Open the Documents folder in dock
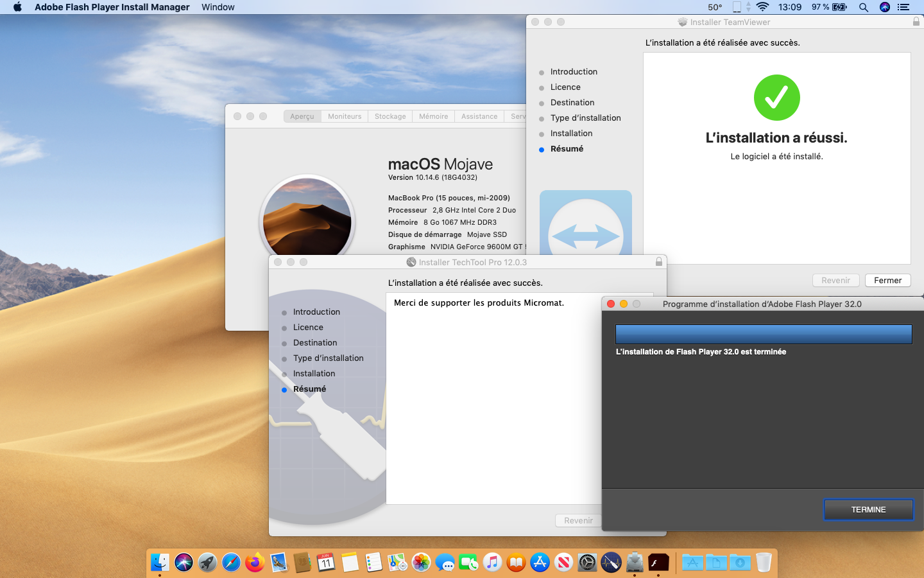This screenshot has width=924, height=578. [x=716, y=563]
